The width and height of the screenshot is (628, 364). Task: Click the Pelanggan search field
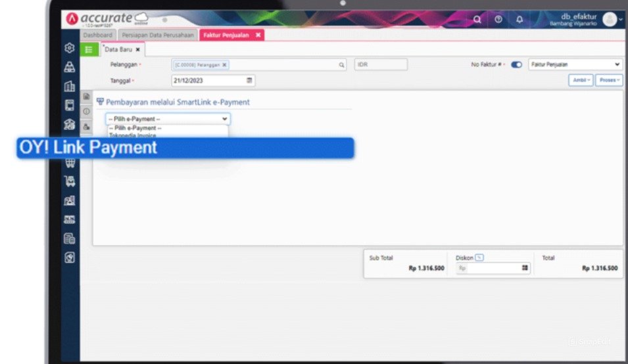coord(258,65)
